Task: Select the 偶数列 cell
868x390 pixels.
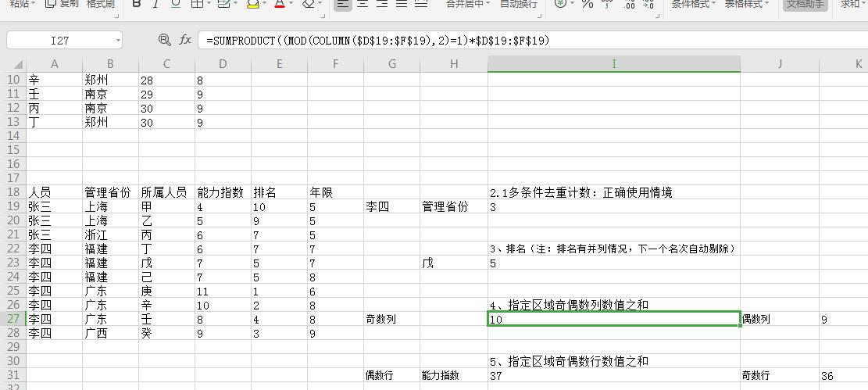Action: point(780,319)
